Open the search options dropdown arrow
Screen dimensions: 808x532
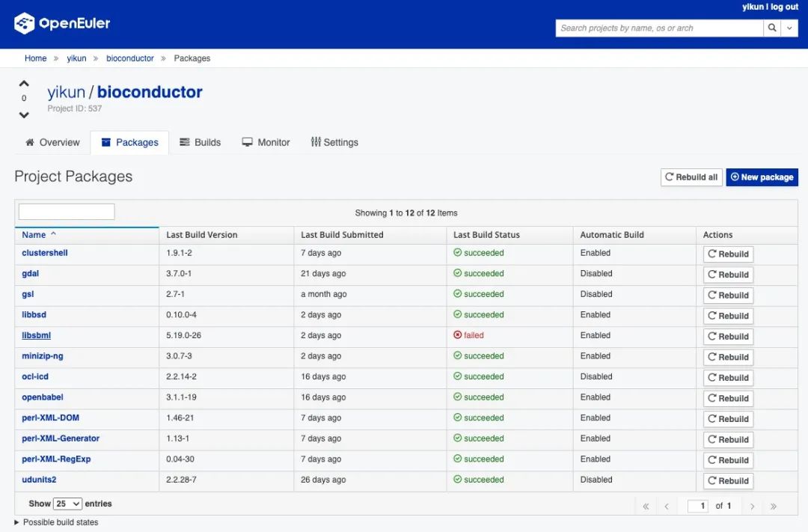789,28
